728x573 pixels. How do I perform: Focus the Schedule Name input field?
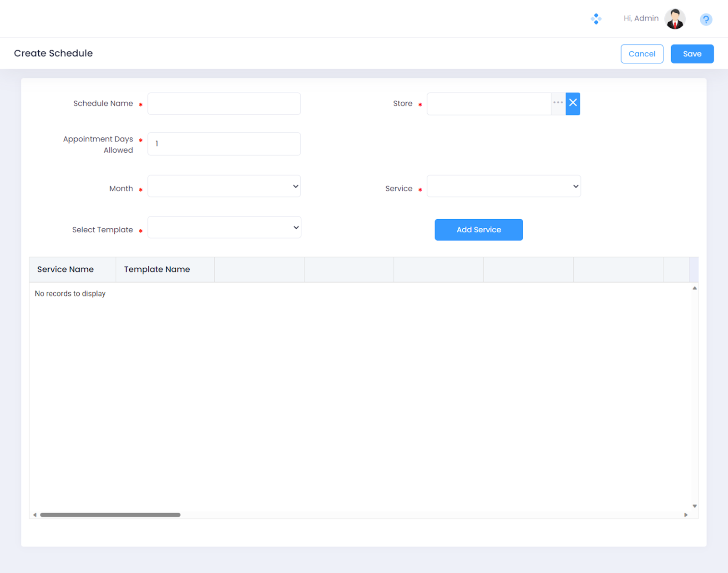224,104
